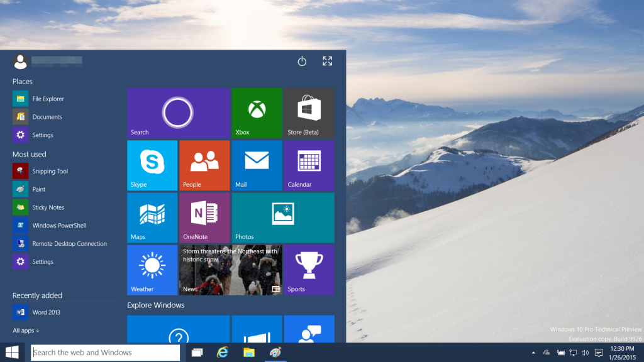Click the Windows Start button

pos(12,353)
